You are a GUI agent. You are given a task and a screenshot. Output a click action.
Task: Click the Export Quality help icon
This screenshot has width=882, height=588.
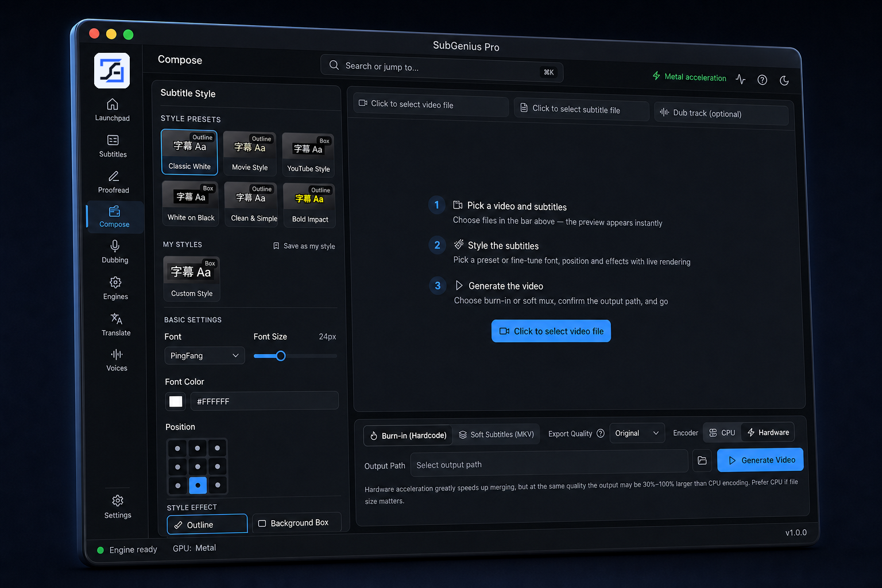601,434
